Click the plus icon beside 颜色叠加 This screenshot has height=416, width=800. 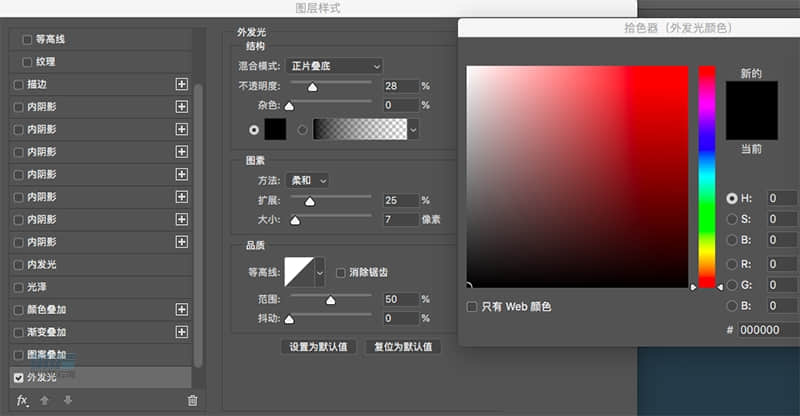[182, 309]
